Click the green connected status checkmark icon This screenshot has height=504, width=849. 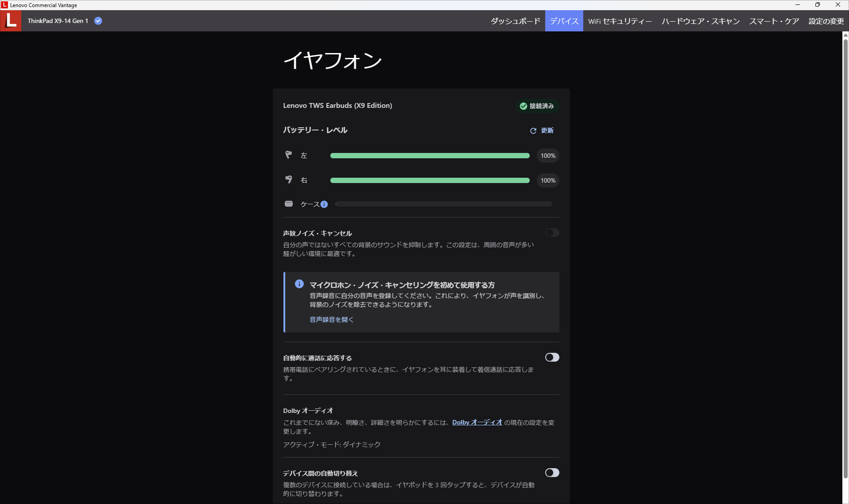coord(523,106)
